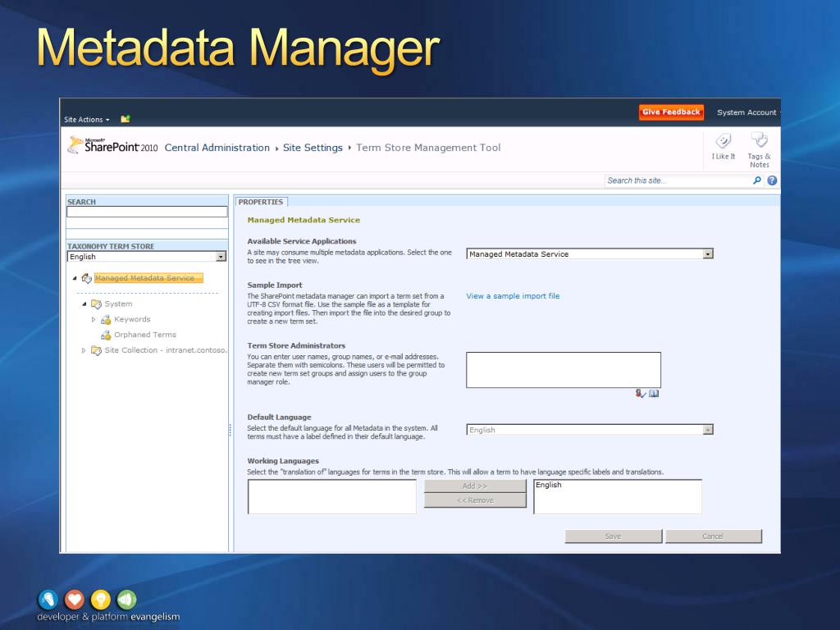Click the Cancel button
Image resolution: width=840 pixels, height=630 pixels.
click(713, 536)
